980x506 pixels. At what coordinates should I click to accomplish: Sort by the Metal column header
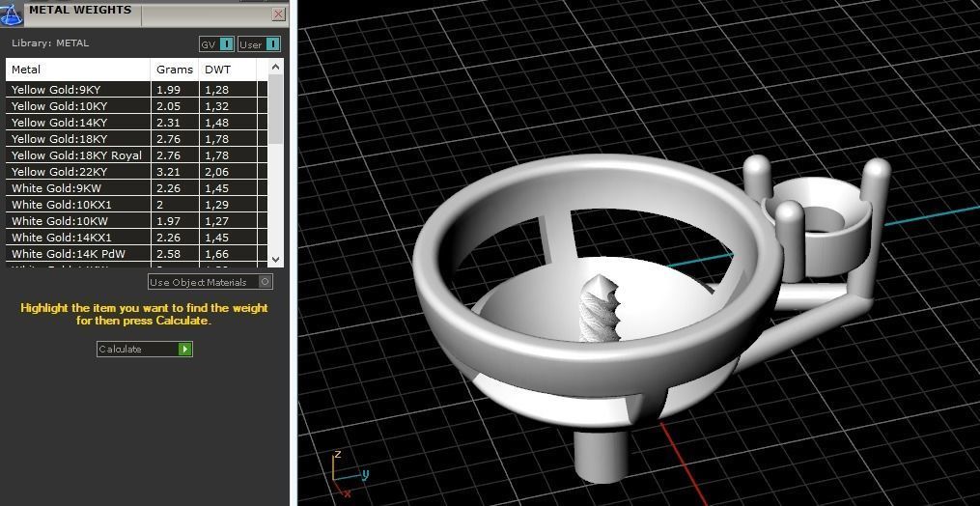[78, 70]
